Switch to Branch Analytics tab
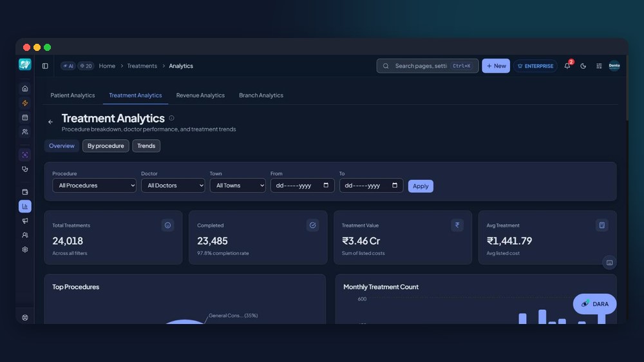 coord(261,95)
